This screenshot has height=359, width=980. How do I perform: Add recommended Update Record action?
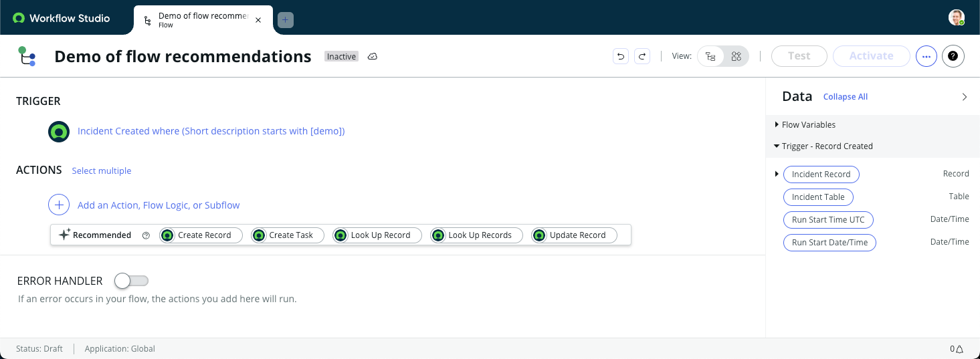tap(574, 235)
